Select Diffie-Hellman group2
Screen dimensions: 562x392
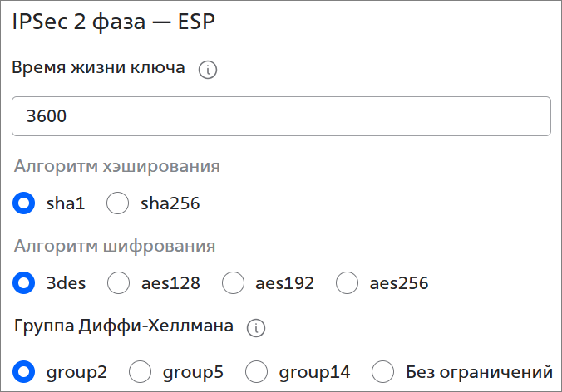(x=25, y=371)
